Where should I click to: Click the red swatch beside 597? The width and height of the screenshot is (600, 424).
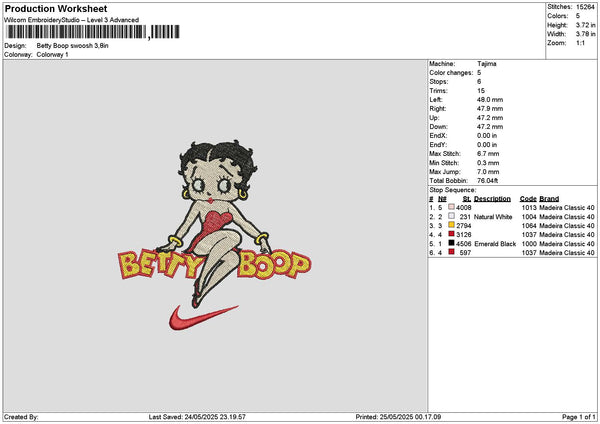451,252
